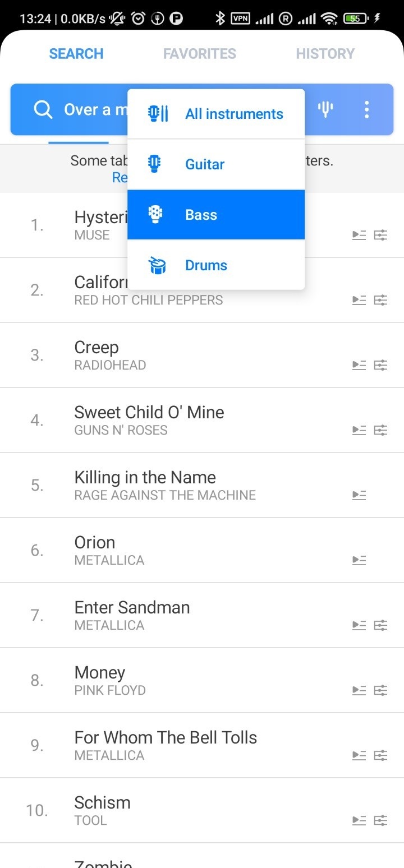Tap mixer icon for Enter Sandman
404x868 pixels.
381,626
